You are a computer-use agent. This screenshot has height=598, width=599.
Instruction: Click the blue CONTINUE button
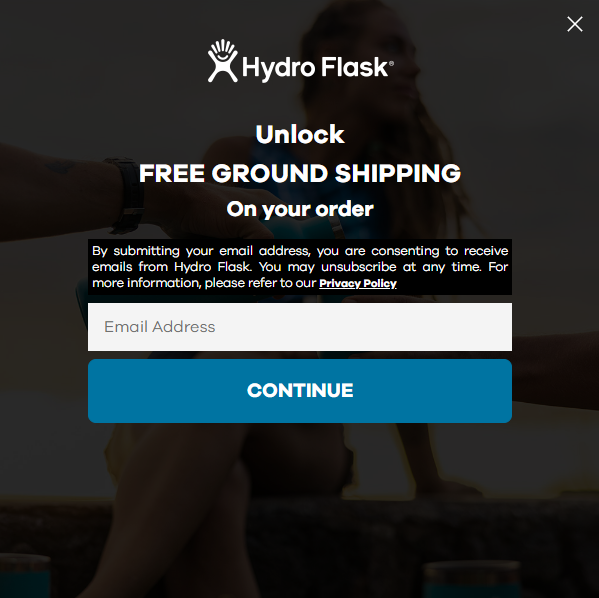tap(300, 391)
